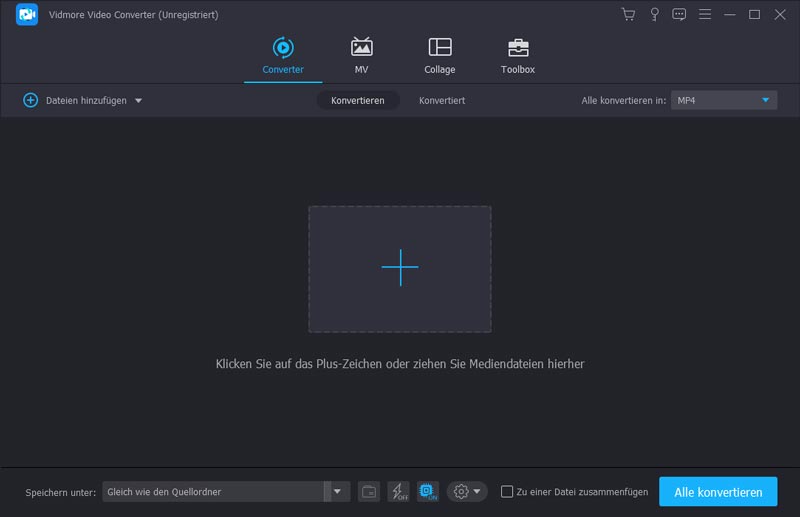
Task: Click the plus circle add-files icon
Action: [30, 100]
